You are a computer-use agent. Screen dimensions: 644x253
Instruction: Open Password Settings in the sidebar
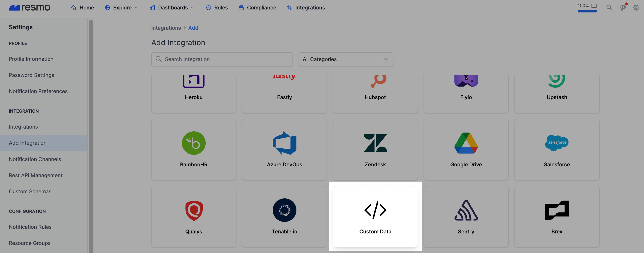[32, 75]
